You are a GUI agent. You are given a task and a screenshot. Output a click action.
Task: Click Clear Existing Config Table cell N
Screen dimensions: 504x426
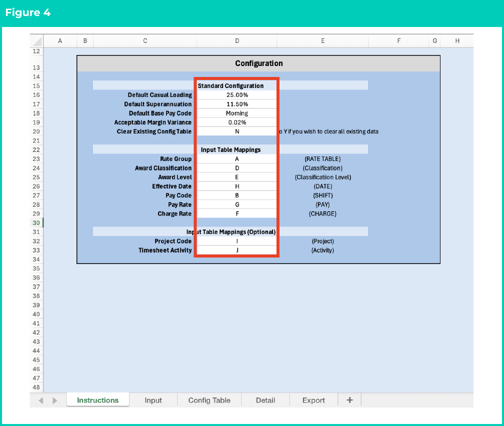[237, 131]
